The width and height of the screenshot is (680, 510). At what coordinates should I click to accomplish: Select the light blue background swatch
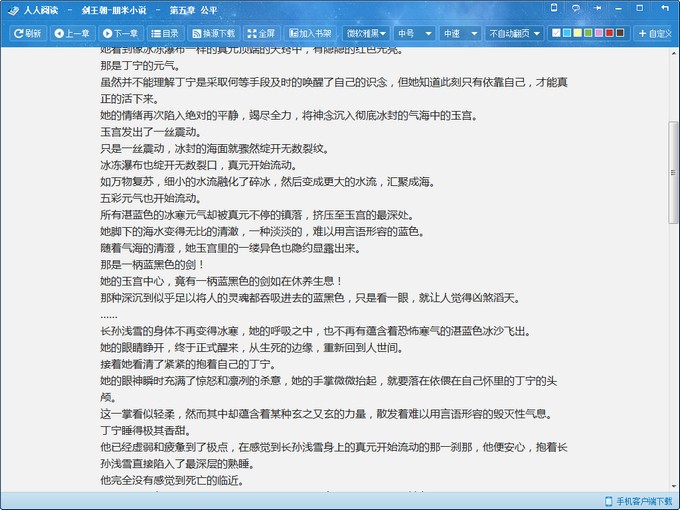click(x=567, y=33)
